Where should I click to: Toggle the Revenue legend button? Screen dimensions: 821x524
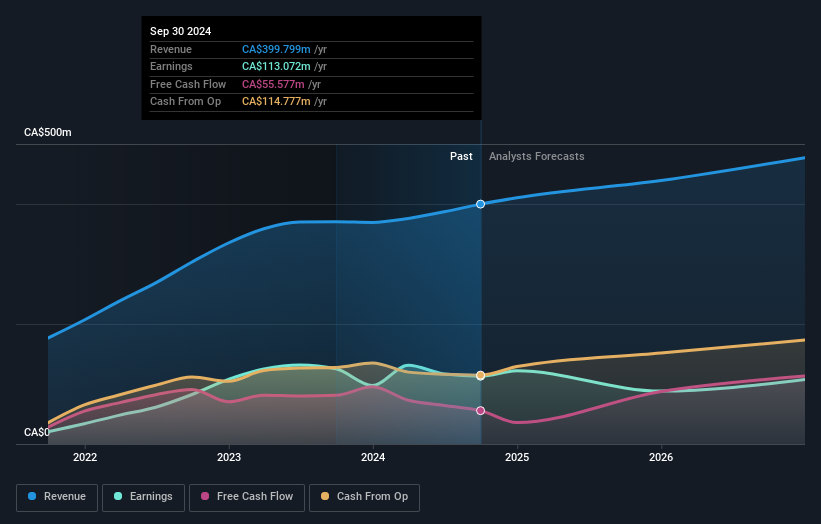57,497
